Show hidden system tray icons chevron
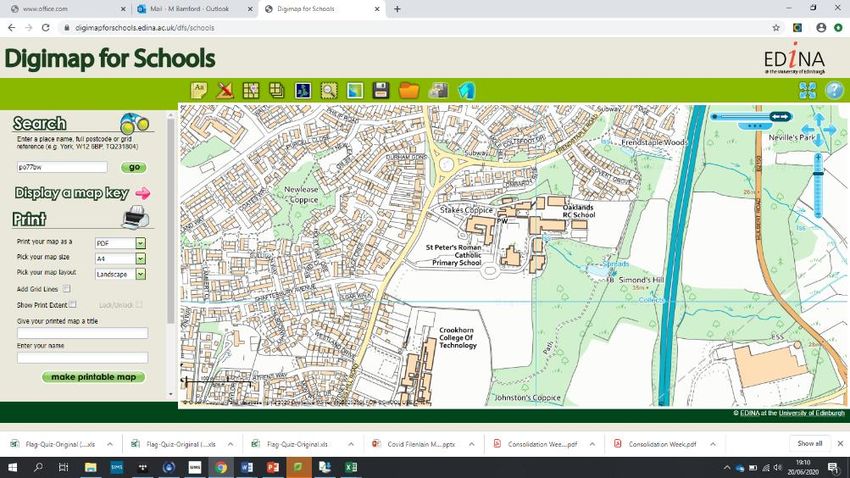Image resolution: width=850 pixels, height=478 pixels. point(726,467)
